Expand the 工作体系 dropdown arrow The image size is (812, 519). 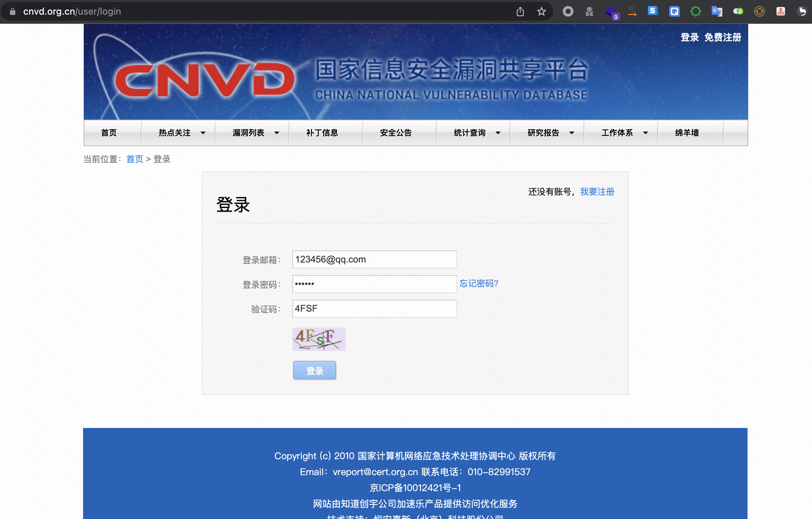646,133
